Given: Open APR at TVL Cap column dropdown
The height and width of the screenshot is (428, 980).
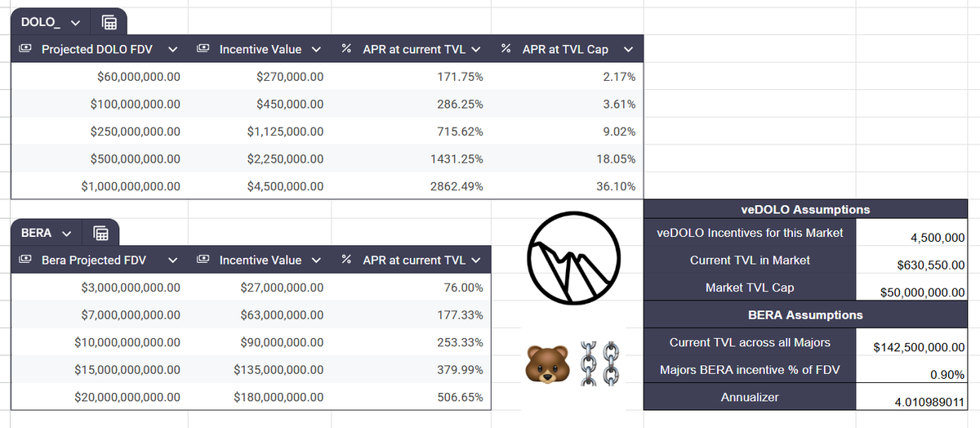Looking at the screenshot, I should pos(628,50).
